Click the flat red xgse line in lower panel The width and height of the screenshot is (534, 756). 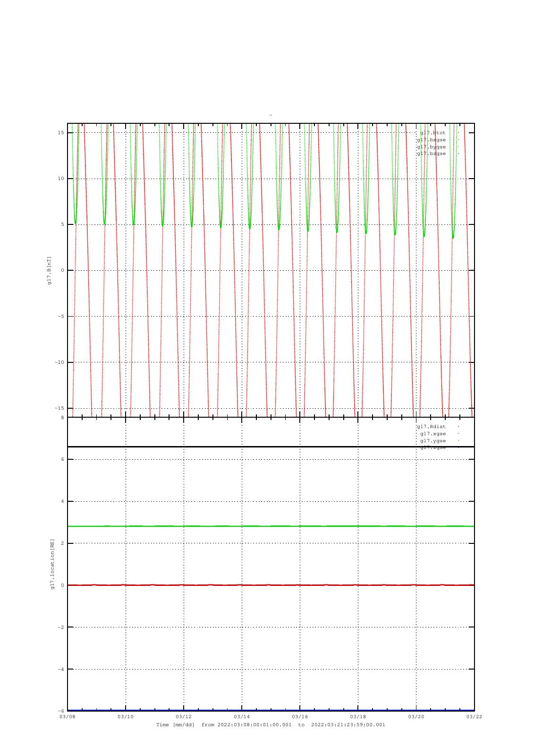271,585
